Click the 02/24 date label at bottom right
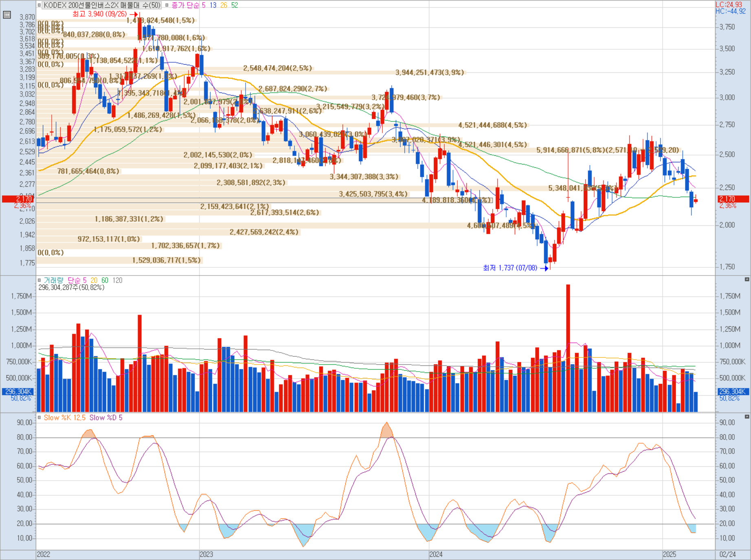Image resolution: width=751 pixels, height=560 pixels. pos(728,554)
